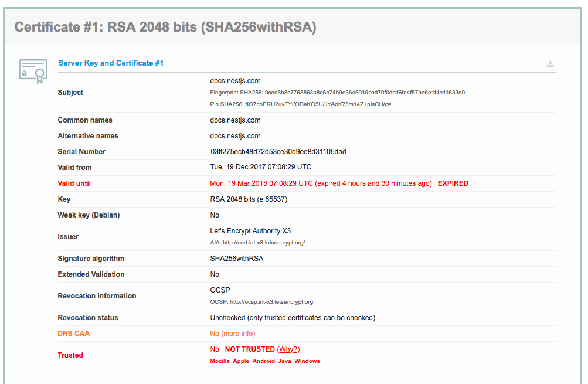Image resolution: width=588 pixels, height=384 pixels.
Task: Click the 'Android' trust store label
Action: click(264, 361)
